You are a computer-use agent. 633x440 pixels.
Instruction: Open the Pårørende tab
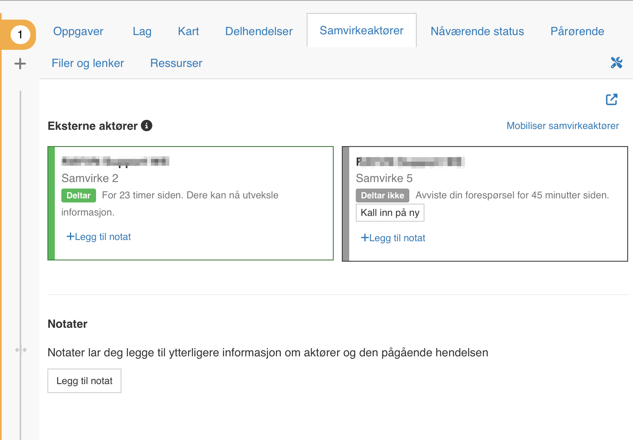(577, 31)
